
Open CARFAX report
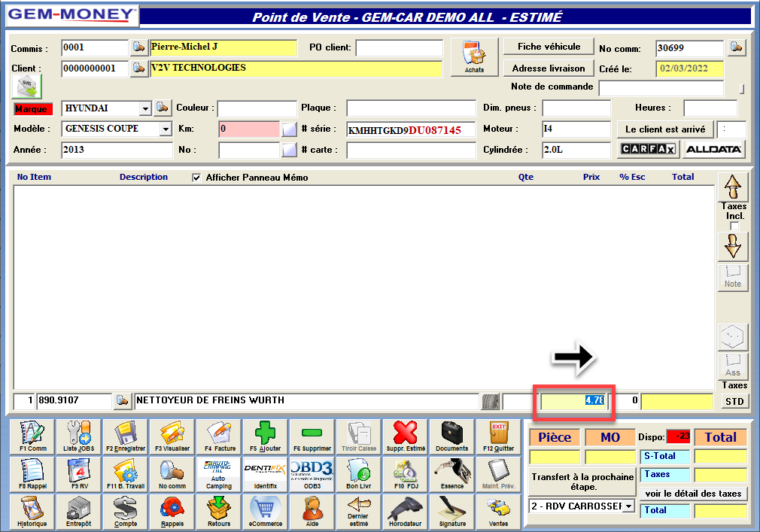pos(649,149)
